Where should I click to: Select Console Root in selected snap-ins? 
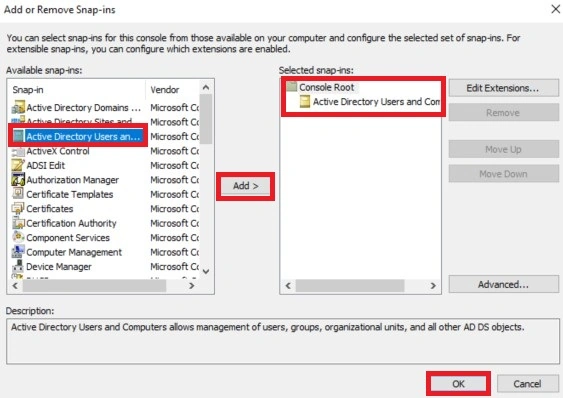[326, 87]
